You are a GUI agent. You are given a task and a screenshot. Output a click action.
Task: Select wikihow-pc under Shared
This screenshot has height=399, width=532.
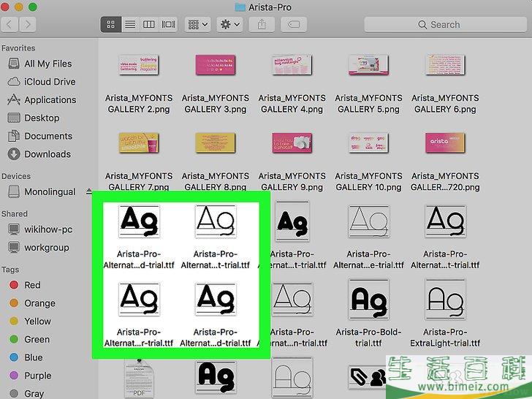40,229
